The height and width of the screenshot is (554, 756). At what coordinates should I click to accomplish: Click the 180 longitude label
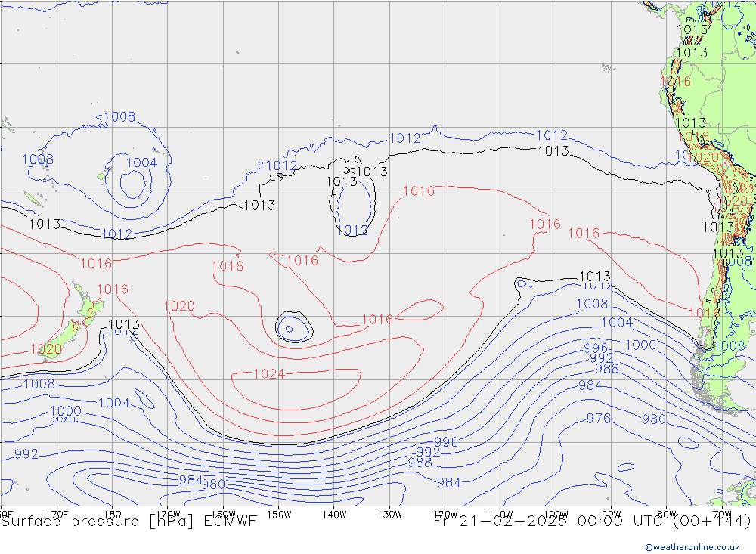(113, 515)
